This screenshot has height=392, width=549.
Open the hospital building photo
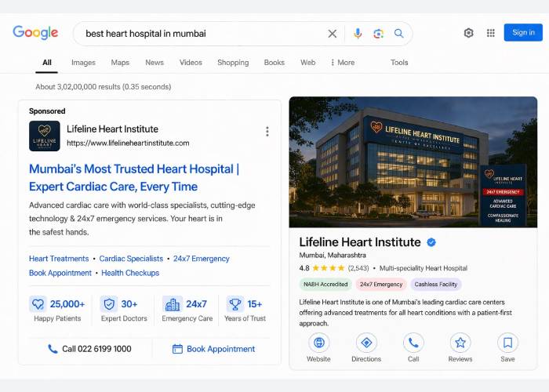coord(413,162)
